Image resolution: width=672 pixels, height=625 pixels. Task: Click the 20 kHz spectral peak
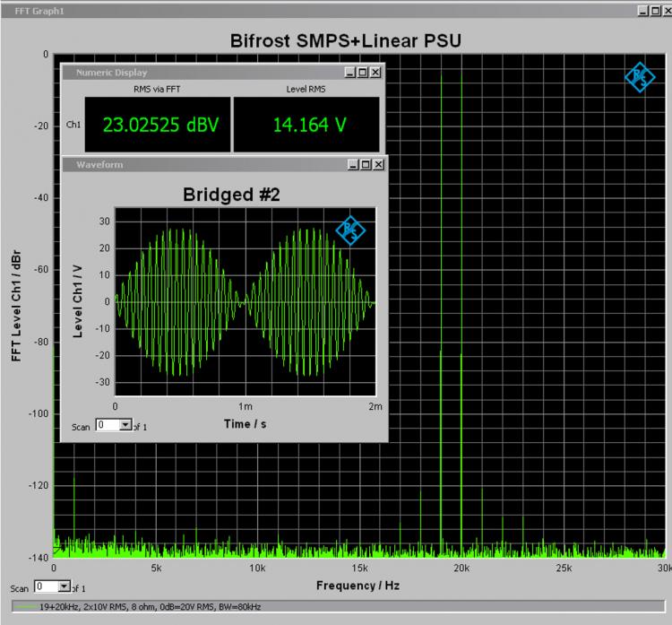pos(461,316)
